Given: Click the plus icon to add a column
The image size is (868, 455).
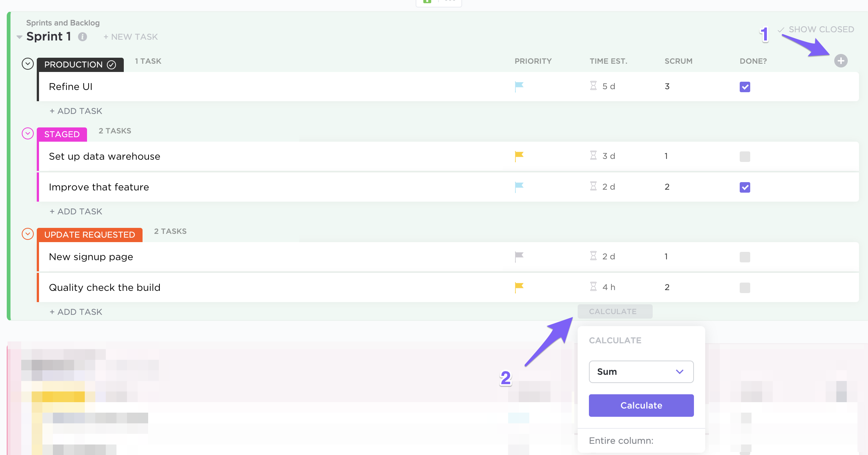Looking at the screenshot, I should [x=841, y=60].
